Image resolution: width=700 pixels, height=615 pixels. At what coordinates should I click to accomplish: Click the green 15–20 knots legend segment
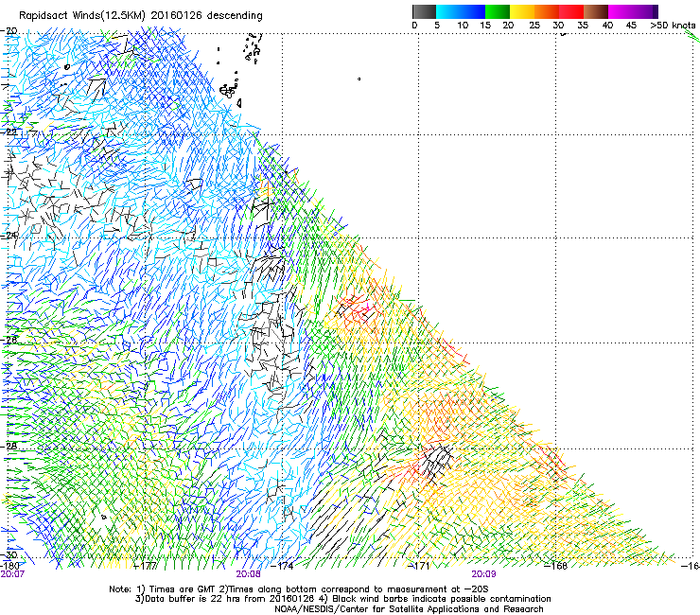(498, 11)
